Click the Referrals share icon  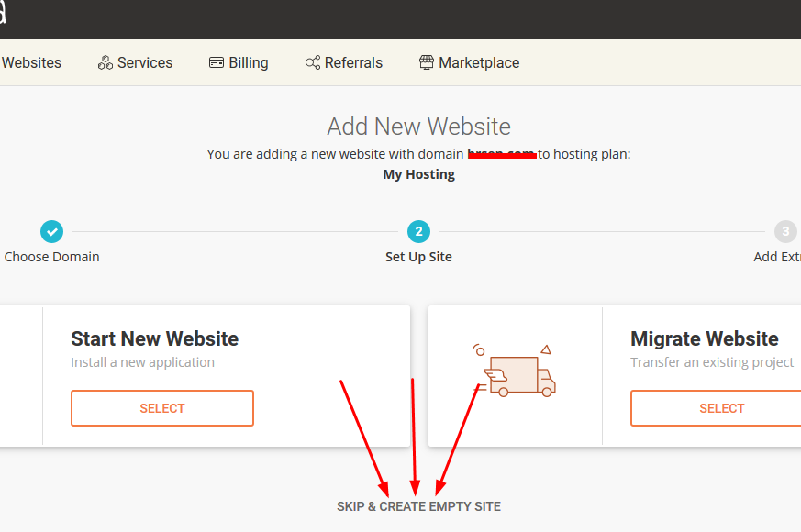[x=313, y=63]
